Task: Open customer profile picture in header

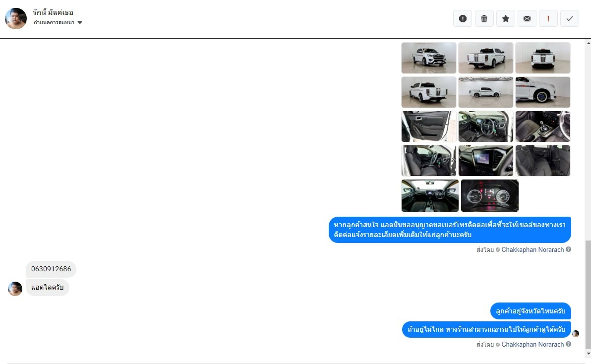Action: pyautogui.click(x=16, y=18)
